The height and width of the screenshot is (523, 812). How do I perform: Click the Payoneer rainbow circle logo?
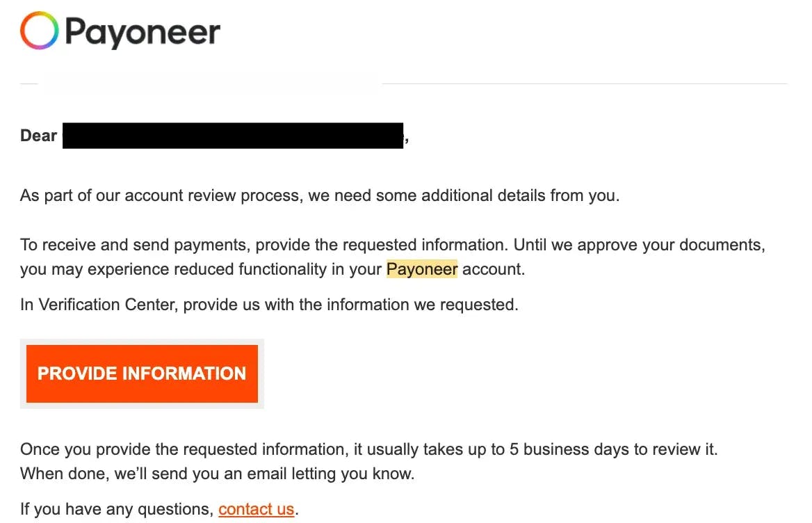(x=38, y=30)
